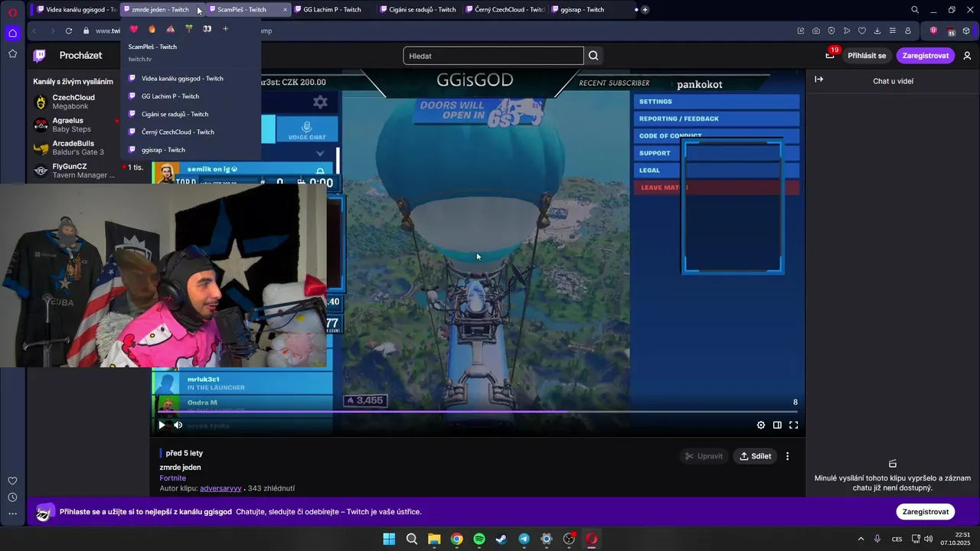
Task: Pick the palm tree emoji in tab popup
Action: coord(188,29)
